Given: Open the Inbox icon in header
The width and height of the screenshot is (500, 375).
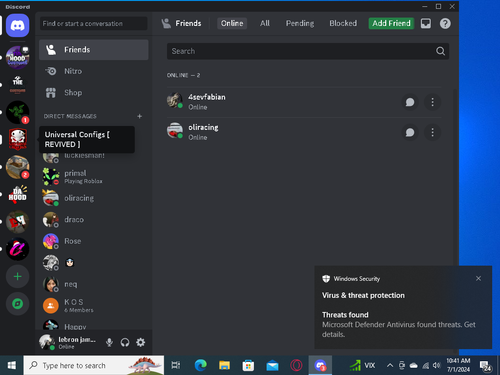Looking at the screenshot, I should [426, 23].
